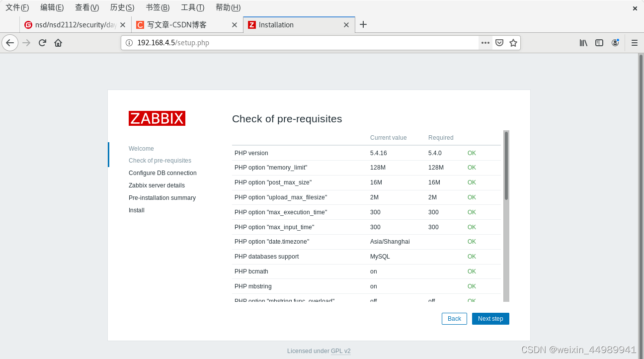644x359 pixels.
Task: Open the 文件(F) menu
Action: (17, 7)
